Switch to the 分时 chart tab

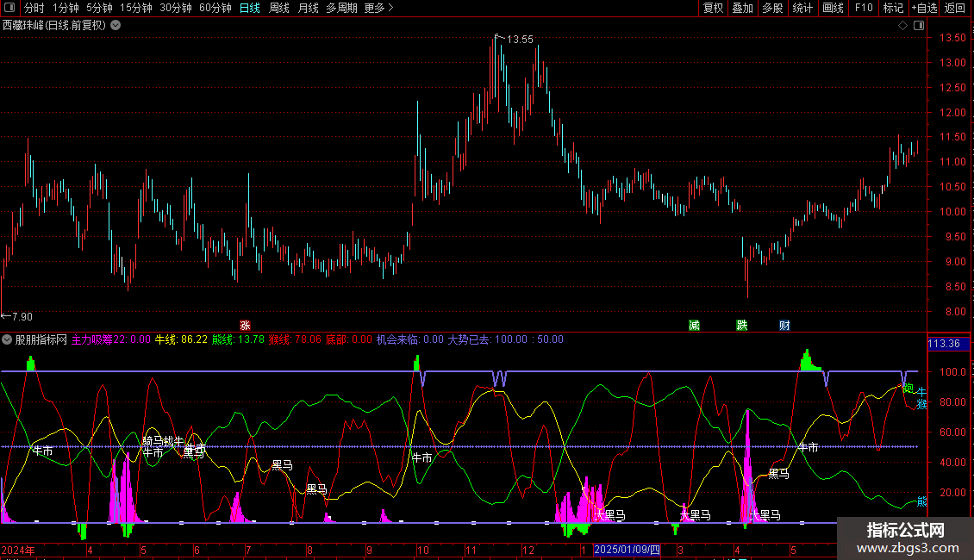34,8
